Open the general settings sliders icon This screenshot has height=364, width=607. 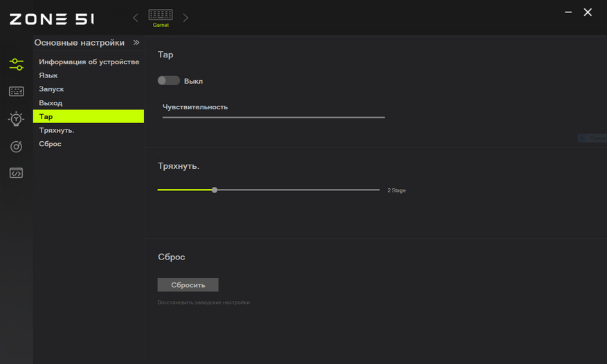coord(16,64)
